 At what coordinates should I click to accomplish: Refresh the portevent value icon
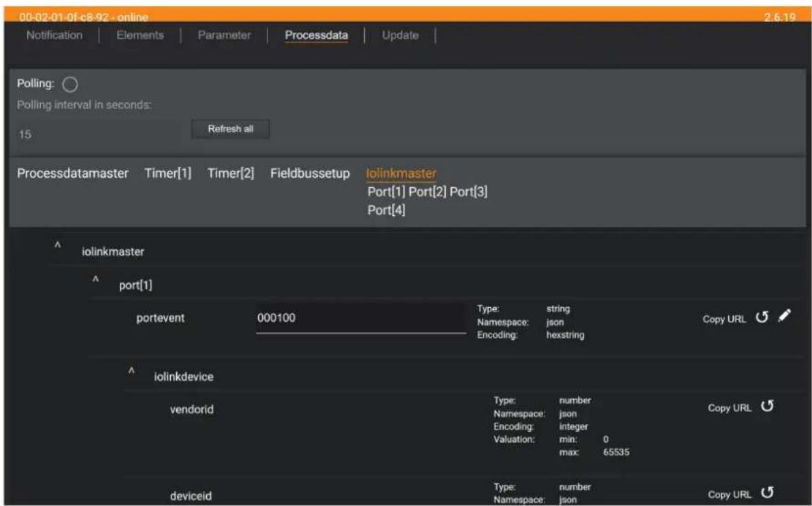click(x=762, y=317)
